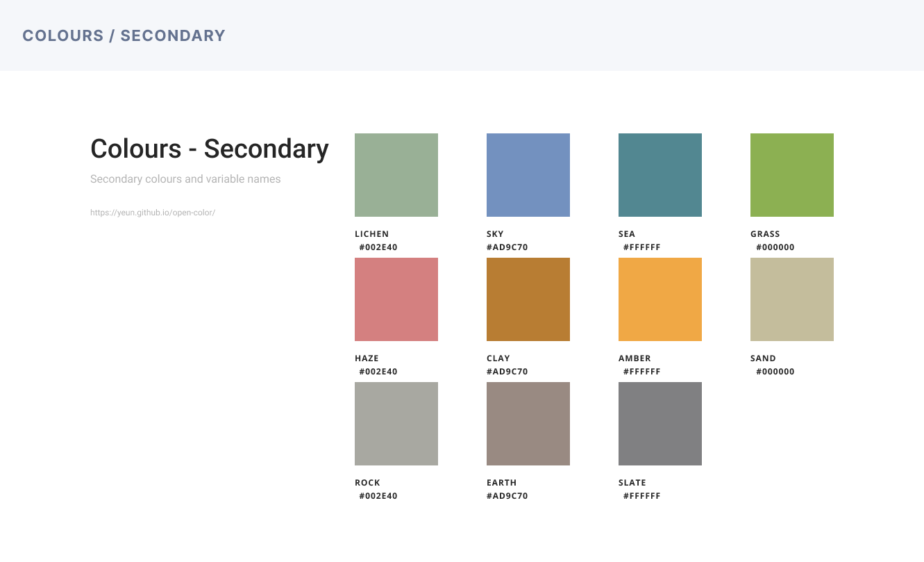This screenshot has width=924, height=562.
Task: Click the #002E40 code under HAZE
Action: tap(378, 372)
